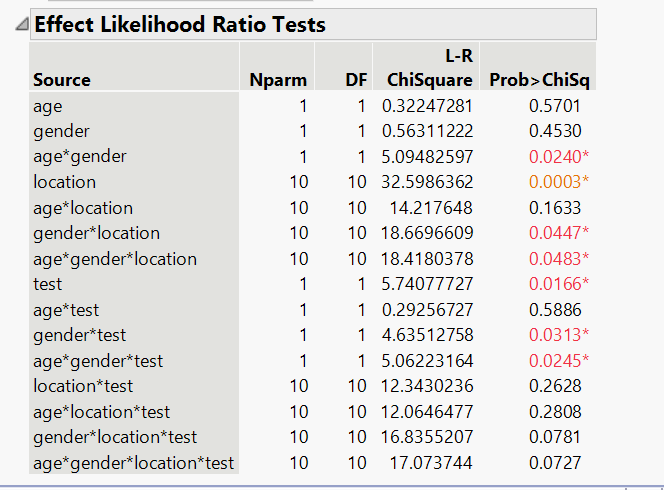Click the age*gender*location*test source label
Image resolution: width=664 pixels, height=490 pixels.
click(134, 463)
